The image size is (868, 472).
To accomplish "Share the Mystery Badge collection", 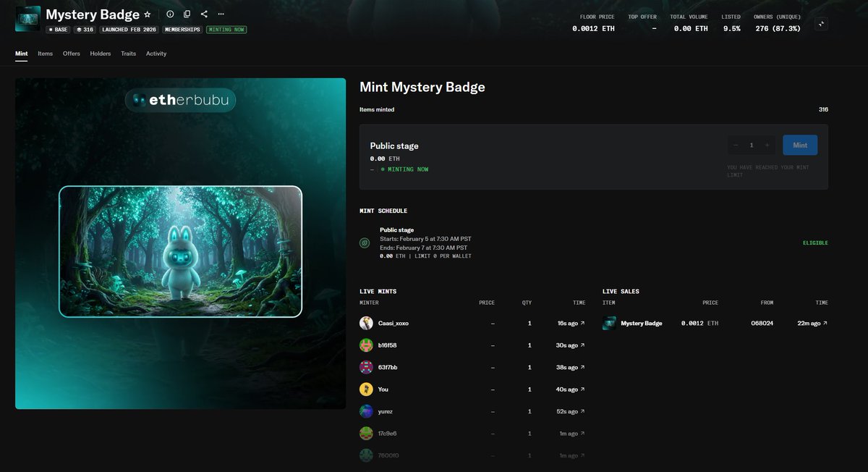I will [x=204, y=14].
